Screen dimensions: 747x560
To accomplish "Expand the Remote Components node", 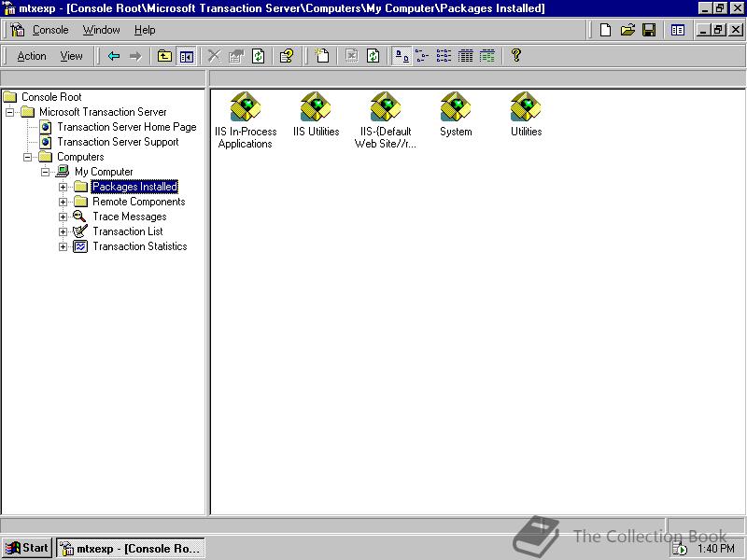I will pyautogui.click(x=63, y=202).
